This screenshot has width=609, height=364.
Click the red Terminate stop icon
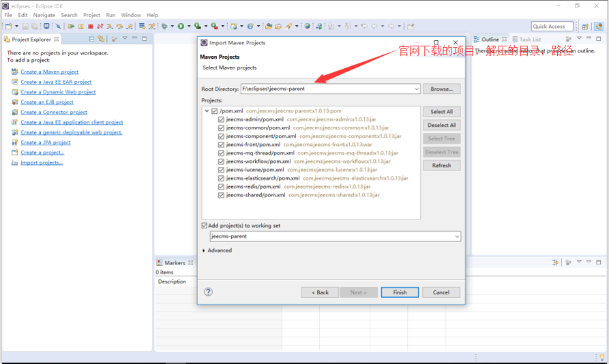[91, 27]
